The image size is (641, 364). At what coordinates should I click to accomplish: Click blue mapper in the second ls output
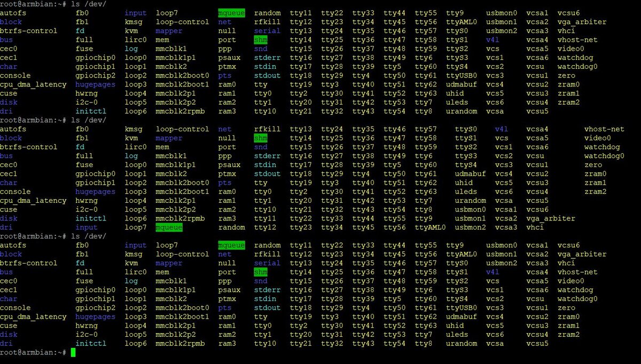pos(169,138)
